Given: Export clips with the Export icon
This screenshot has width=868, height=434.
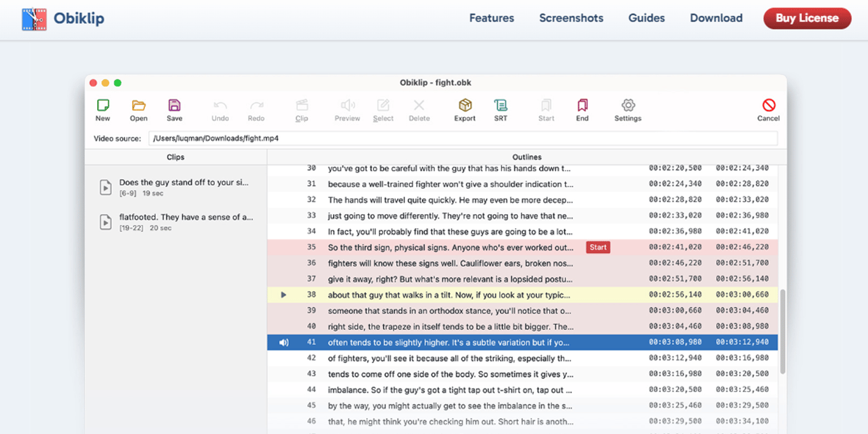Looking at the screenshot, I should [465, 105].
